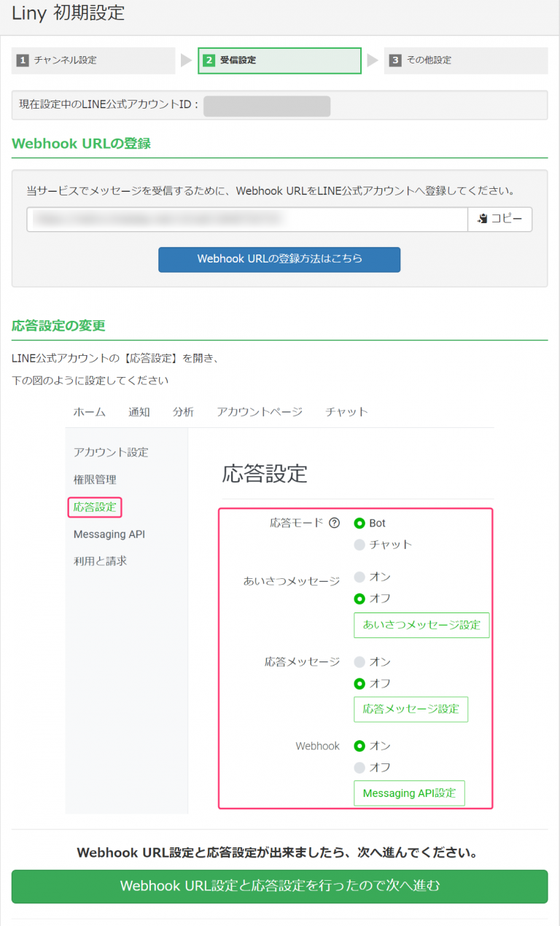Viewport: 560px width, 926px height.
Task: Open the チャット tab in the top menu
Action: click(347, 412)
